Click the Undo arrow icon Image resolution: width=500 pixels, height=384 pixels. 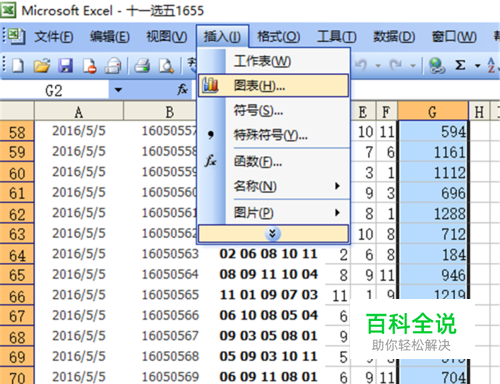(361, 65)
